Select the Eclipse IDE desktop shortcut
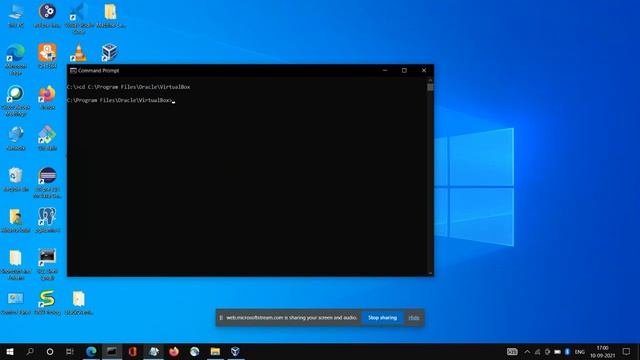This screenshot has width=640, height=360. pyautogui.click(x=47, y=182)
